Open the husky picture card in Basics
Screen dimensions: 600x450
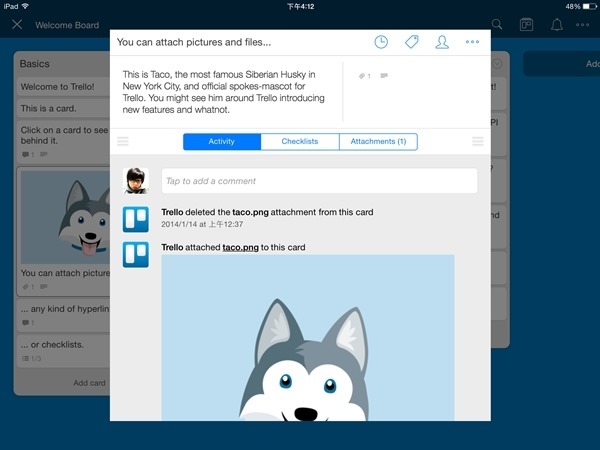[64, 231]
